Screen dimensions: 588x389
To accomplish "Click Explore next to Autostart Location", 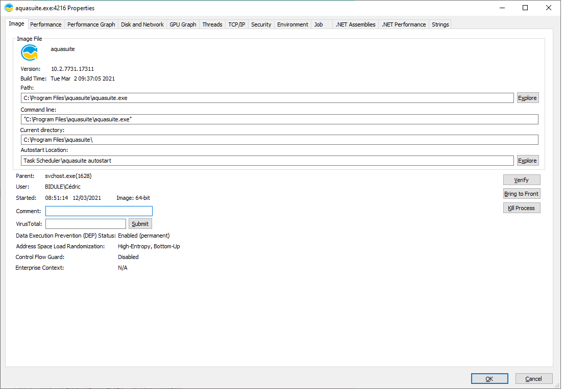I will pyautogui.click(x=527, y=161).
